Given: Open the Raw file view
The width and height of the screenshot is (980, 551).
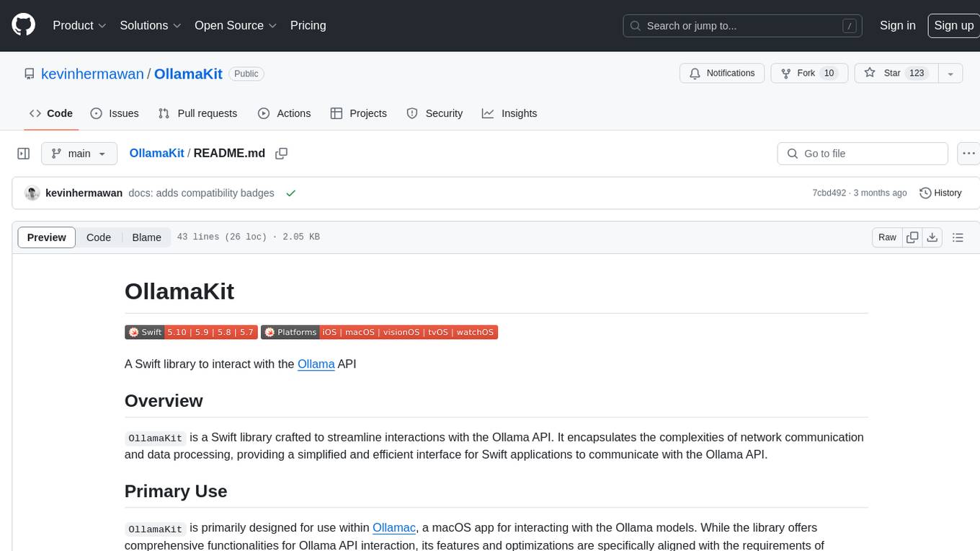Looking at the screenshot, I should click(887, 237).
